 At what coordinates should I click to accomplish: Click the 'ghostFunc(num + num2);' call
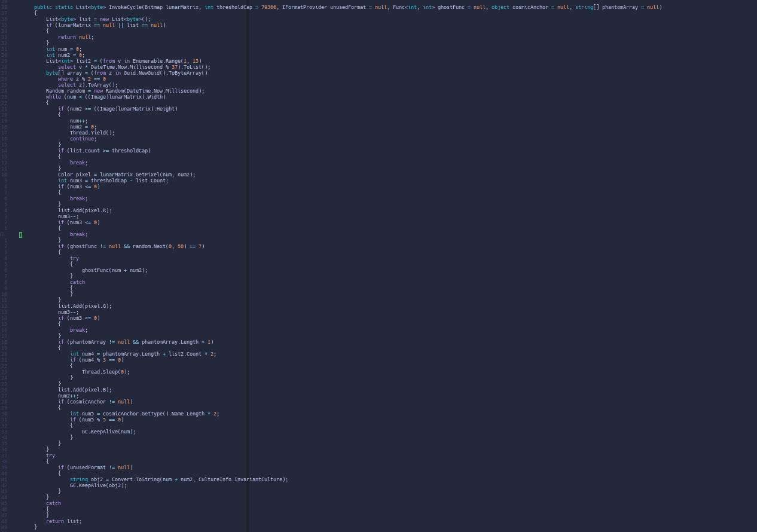(115, 270)
